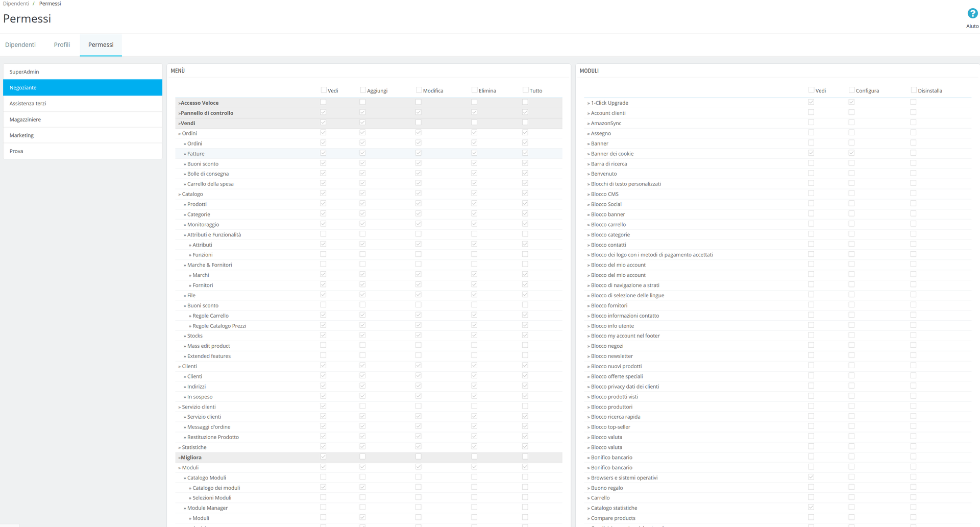Uncheck Aggiungi for Messaggi d'ordine
The height and width of the screenshot is (527, 980).
[x=362, y=426]
